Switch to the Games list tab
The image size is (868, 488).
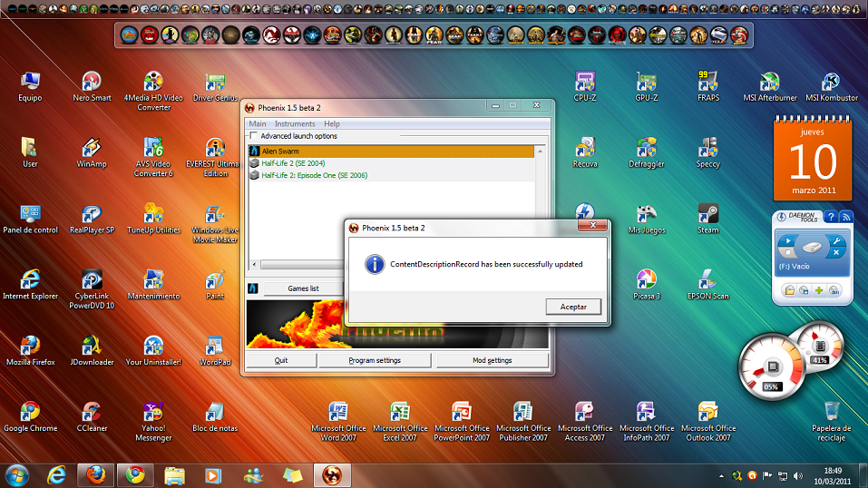(x=303, y=288)
